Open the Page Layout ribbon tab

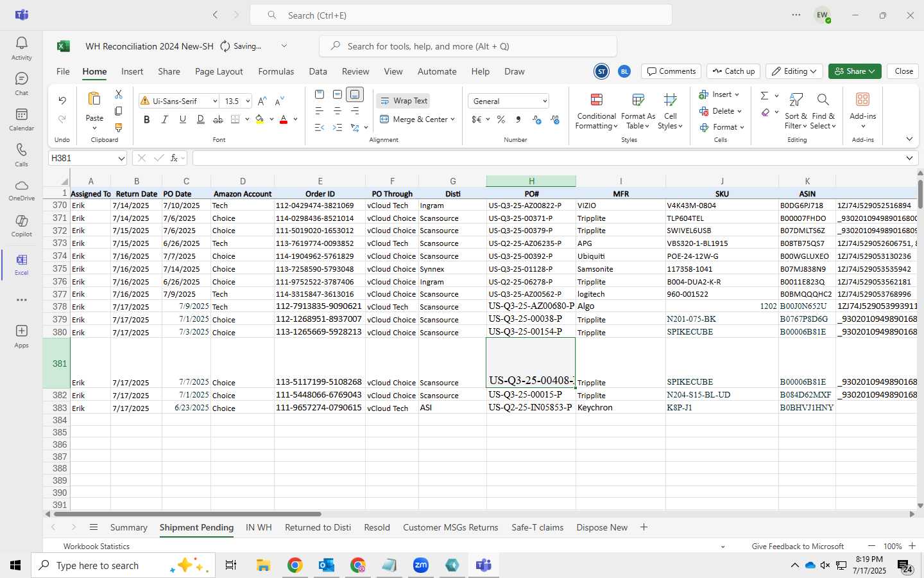(219, 71)
